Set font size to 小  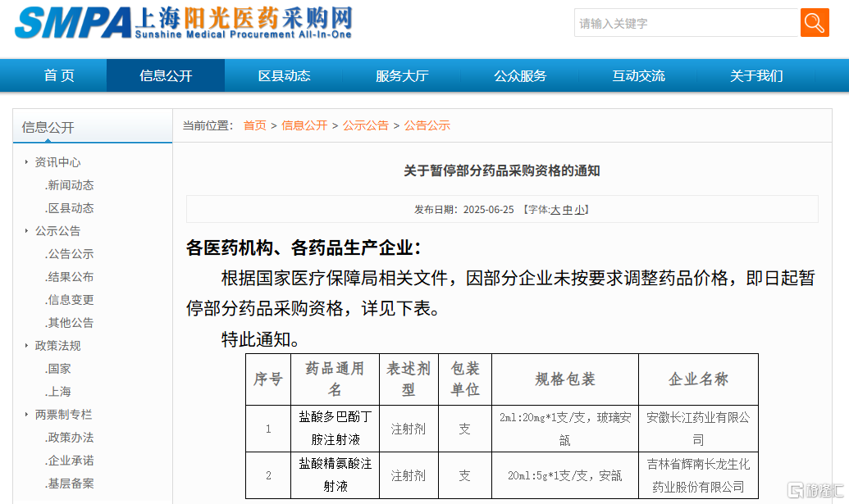579,210
